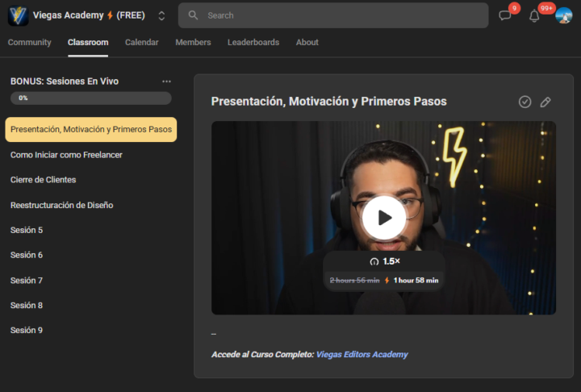Click the 0% course progress bar
This screenshot has width=581, height=392.
coord(90,98)
